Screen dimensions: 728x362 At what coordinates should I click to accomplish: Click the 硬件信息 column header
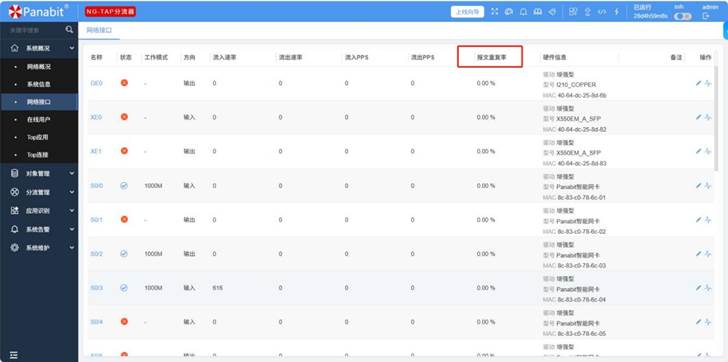pos(554,58)
